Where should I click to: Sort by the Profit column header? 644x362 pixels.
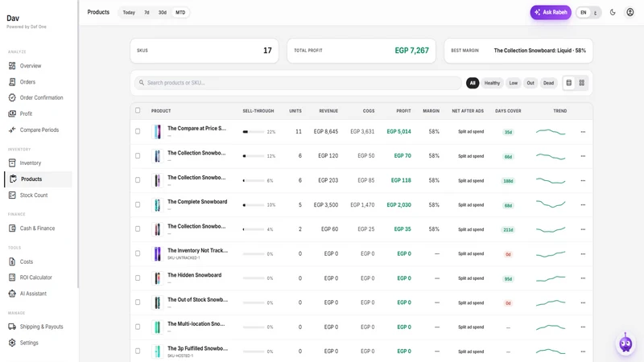point(403,111)
